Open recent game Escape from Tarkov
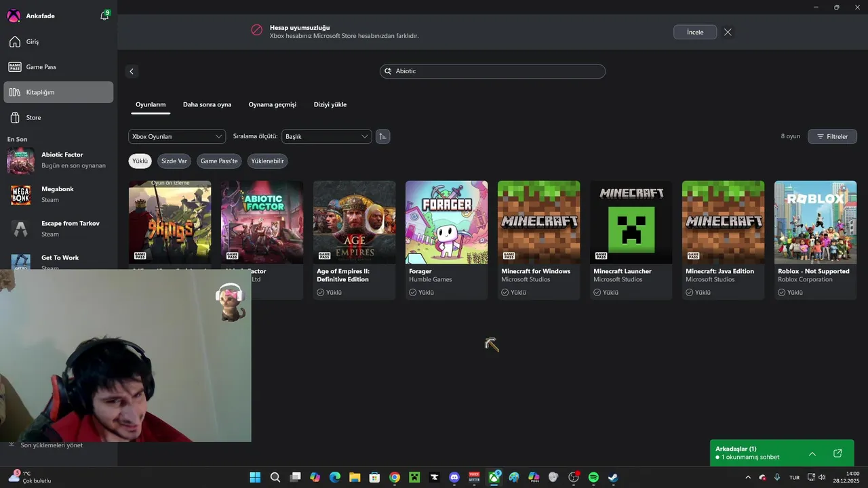This screenshot has width=868, height=488. coord(58,228)
